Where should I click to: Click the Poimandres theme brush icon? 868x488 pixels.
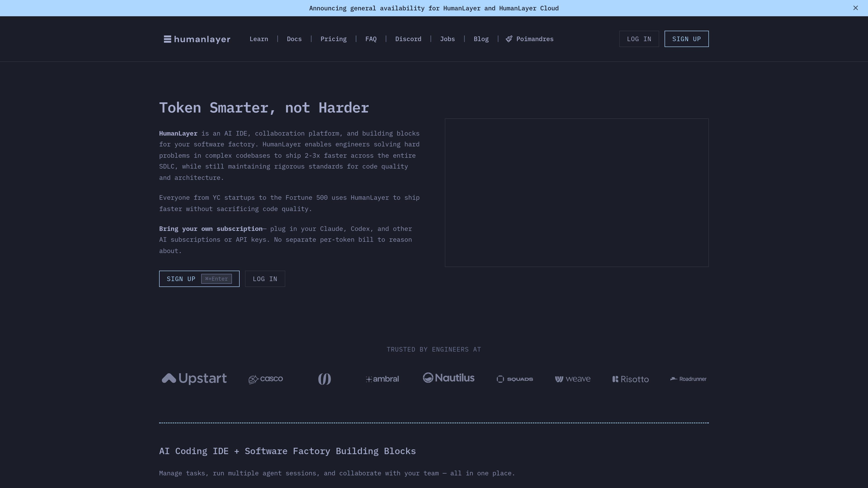[x=509, y=39]
